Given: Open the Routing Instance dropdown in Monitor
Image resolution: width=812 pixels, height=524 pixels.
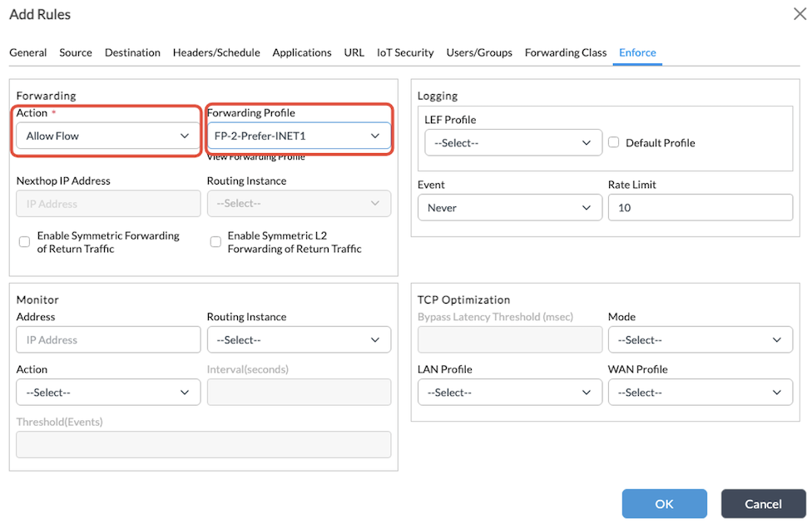Looking at the screenshot, I should click(x=299, y=339).
